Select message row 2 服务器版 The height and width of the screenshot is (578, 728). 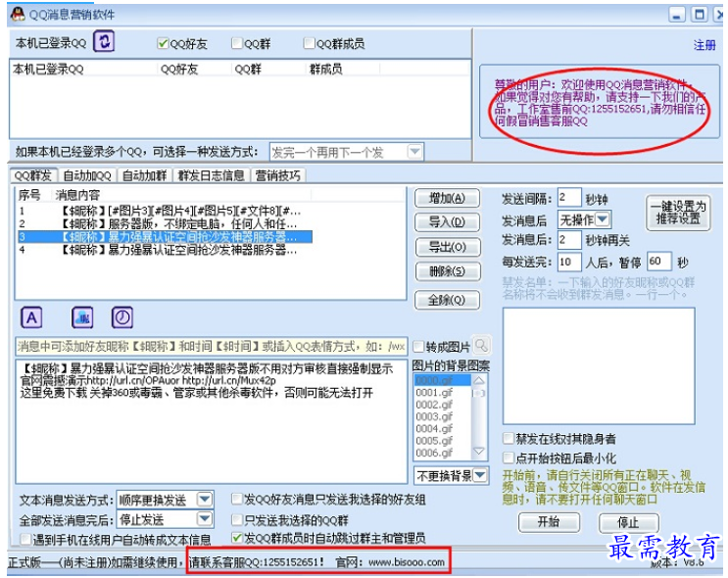click(165, 223)
